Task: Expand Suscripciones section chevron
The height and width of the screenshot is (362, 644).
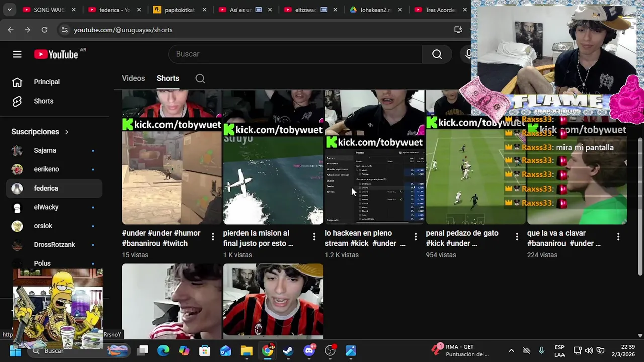Action: pyautogui.click(x=66, y=132)
